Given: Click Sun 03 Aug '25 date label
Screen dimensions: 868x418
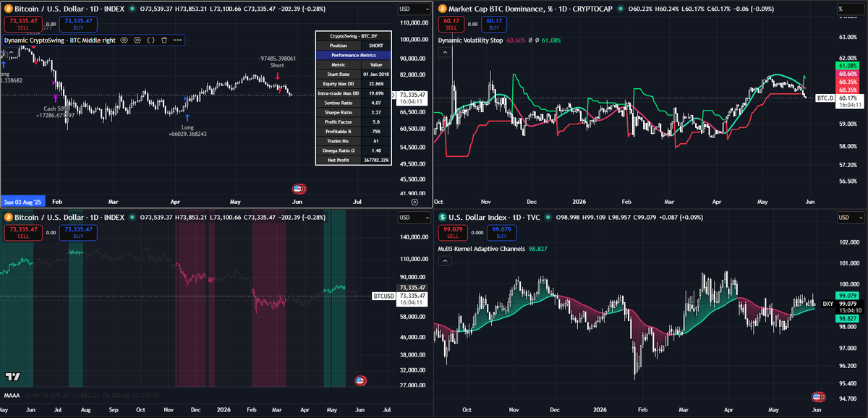Looking at the screenshot, I should pos(22,202).
